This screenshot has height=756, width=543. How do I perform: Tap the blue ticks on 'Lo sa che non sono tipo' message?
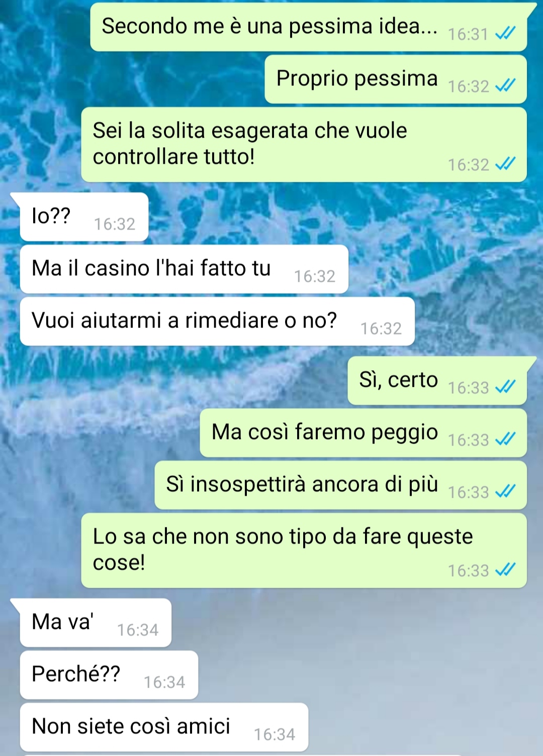505,570
